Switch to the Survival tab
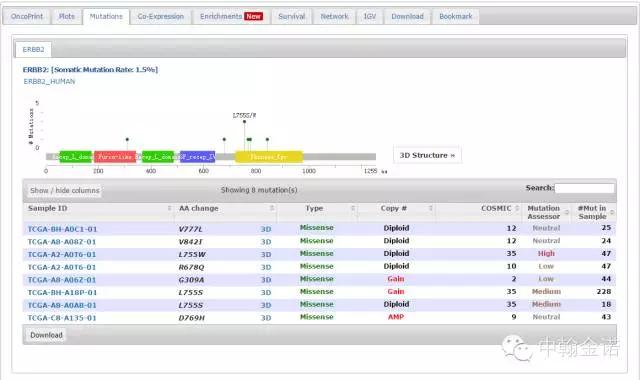The width and height of the screenshot is (640, 380). [291, 16]
